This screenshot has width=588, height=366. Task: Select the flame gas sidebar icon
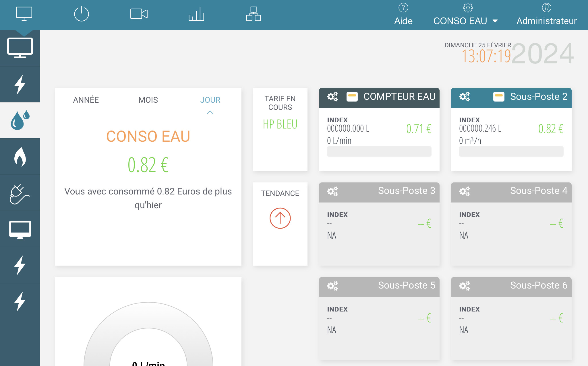(20, 157)
